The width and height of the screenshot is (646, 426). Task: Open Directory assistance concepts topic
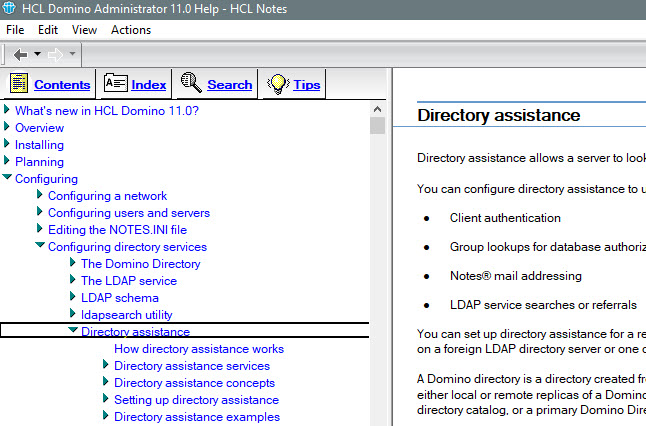[x=194, y=383]
